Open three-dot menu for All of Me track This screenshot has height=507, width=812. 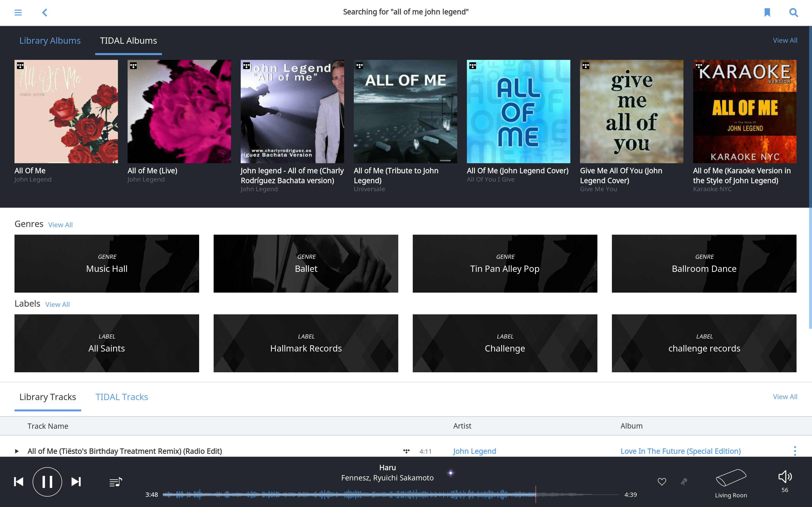click(x=795, y=451)
